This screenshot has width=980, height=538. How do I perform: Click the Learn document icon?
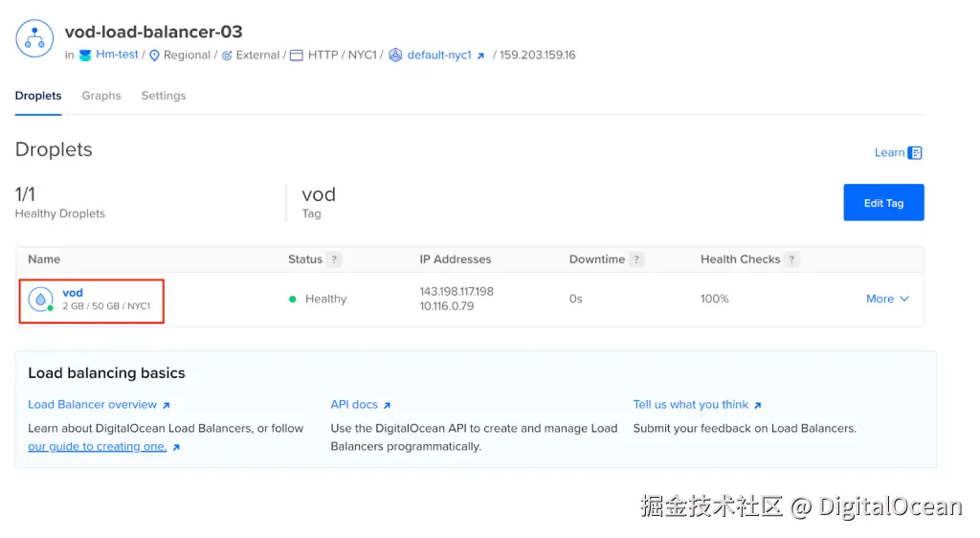(x=915, y=152)
